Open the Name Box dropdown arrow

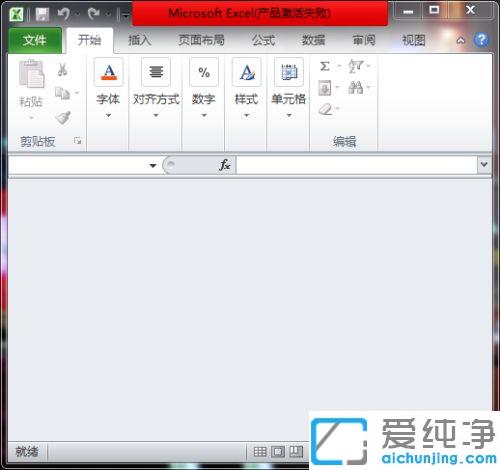[x=153, y=165]
